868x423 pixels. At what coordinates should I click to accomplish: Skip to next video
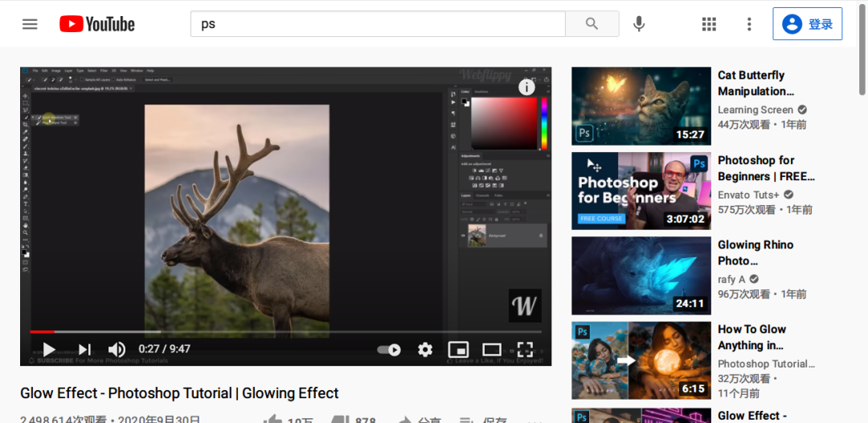pyautogui.click(x=84, y=349)
